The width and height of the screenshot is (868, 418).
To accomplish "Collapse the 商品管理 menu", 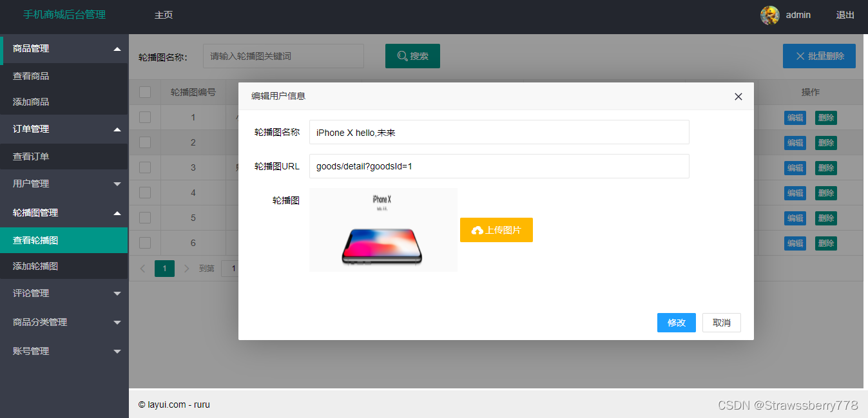I will 64,48.
